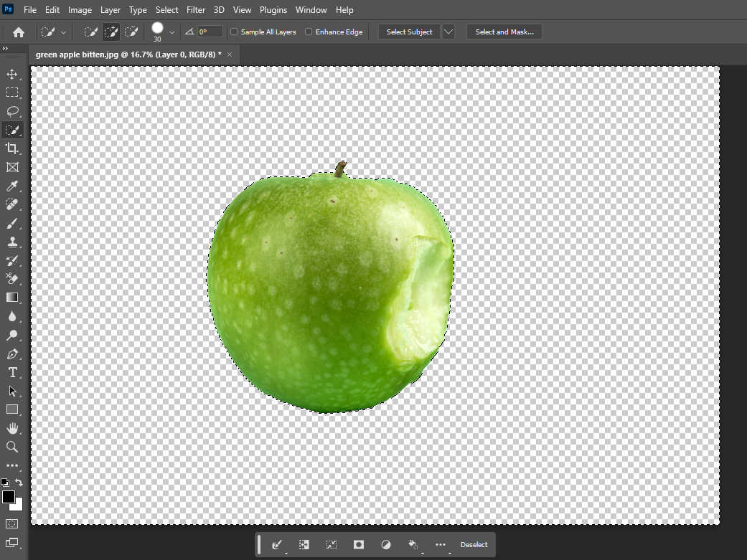Choose New Selection mode
The image size is (747, 560).
tap(90, 32)
